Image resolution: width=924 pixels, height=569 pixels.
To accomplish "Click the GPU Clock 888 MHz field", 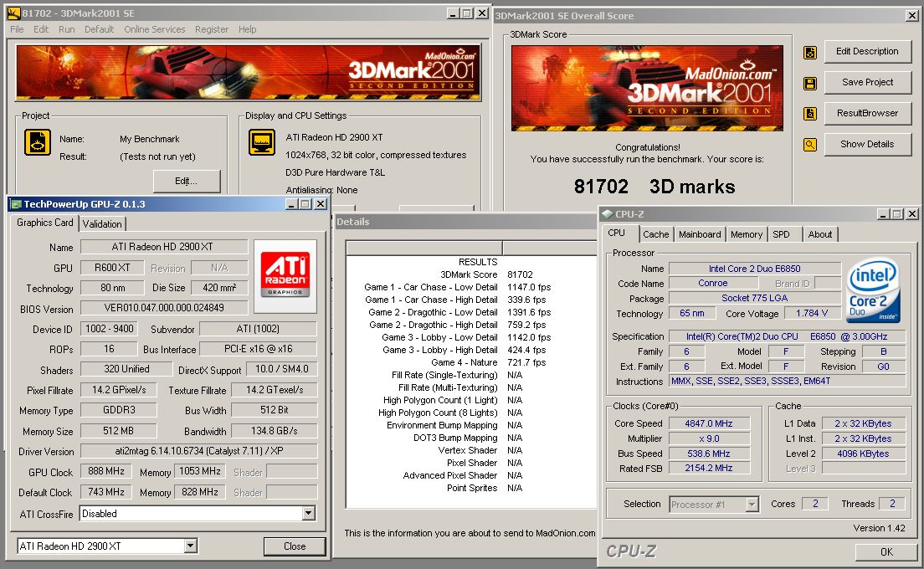I will pos(106,471).
